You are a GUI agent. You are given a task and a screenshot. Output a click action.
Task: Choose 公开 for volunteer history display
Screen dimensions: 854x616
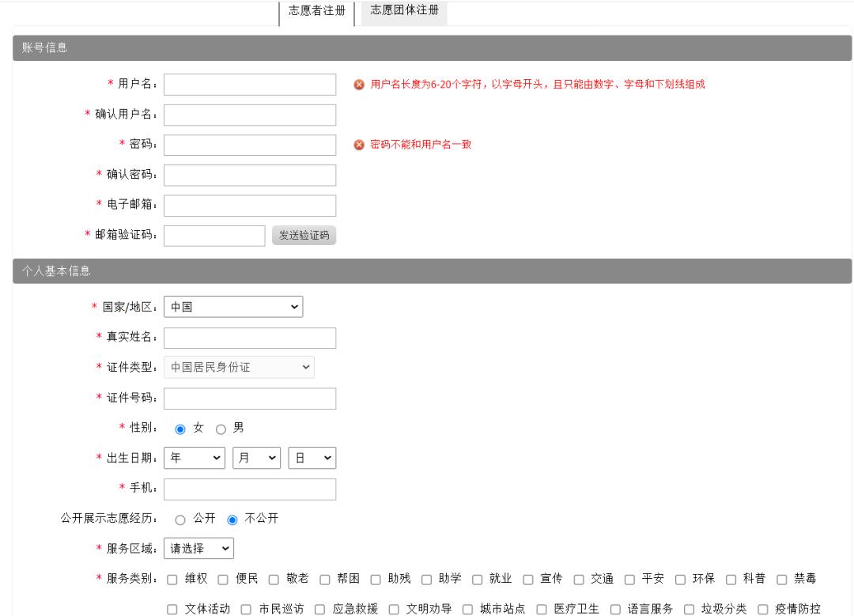tap(179, 520)
